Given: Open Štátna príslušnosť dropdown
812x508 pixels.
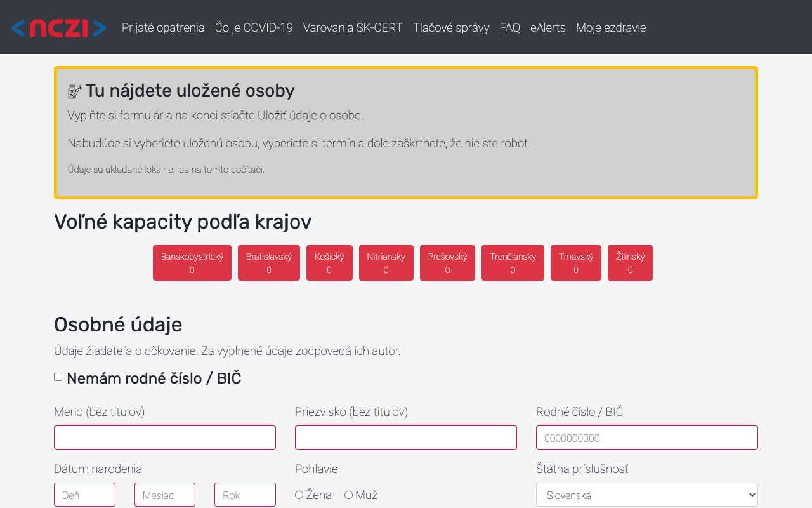Looking at the screenshot, I should pos(647,495).
